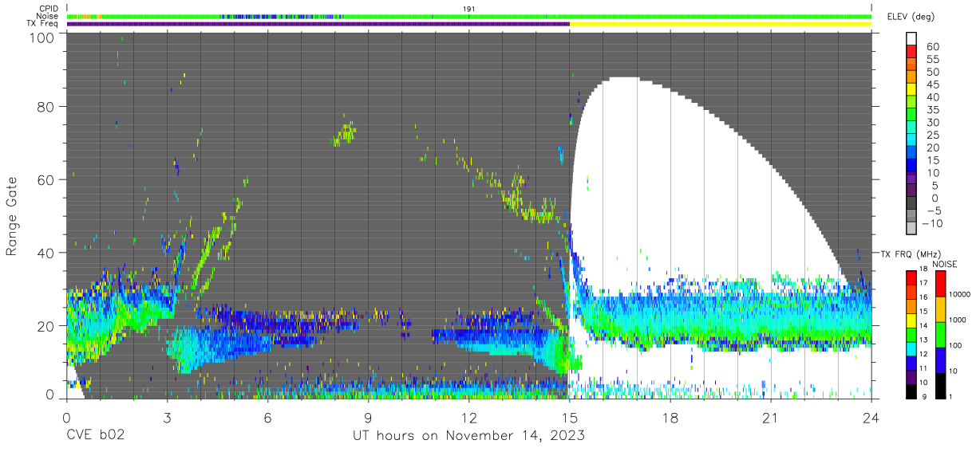This screenshot has height=452, width=980.
Task: Click the TX FRQ (MHz) legend title
Action: point(912,254)
